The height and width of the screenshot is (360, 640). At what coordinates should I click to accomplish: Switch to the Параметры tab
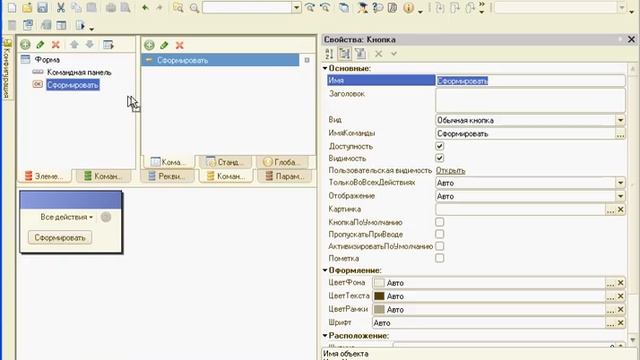coord(284,176)
